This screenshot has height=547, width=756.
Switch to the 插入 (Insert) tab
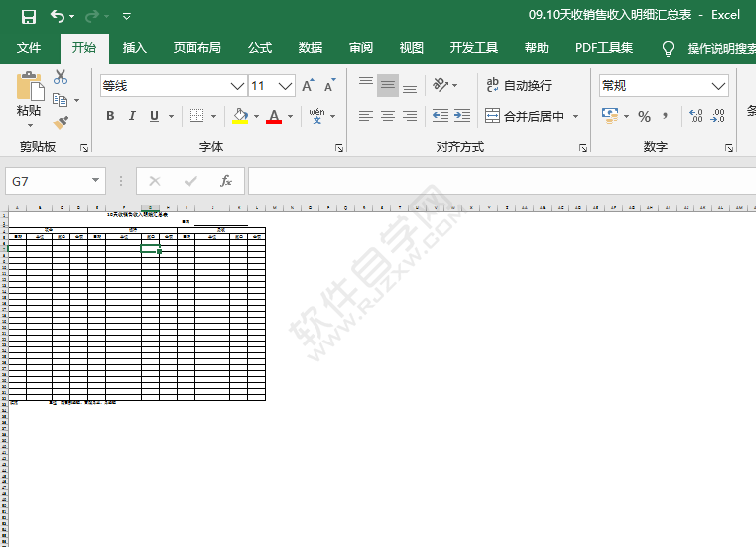coord(134,48)
